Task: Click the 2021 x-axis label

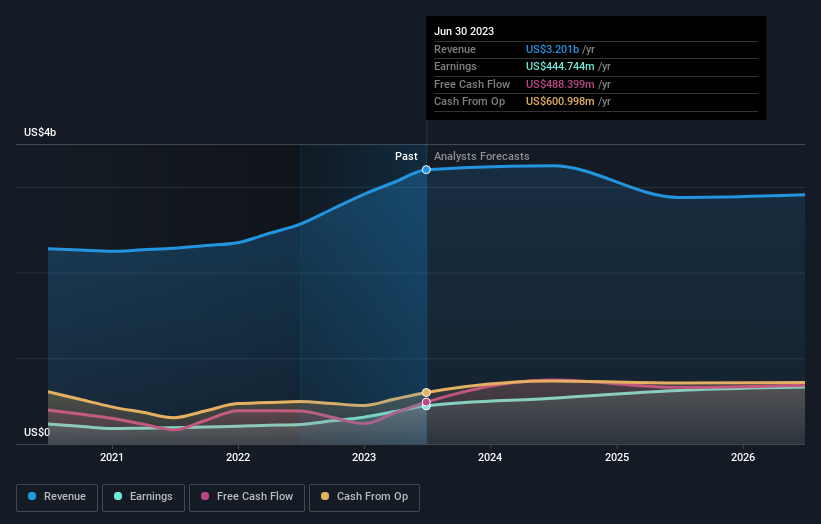Action: point(112,458)
